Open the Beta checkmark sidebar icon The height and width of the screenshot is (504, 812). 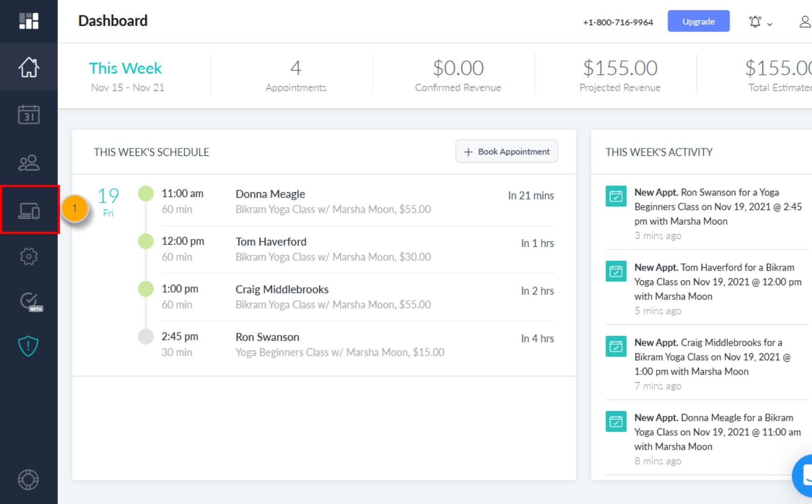pyautogui.click(x=29, y=301)
